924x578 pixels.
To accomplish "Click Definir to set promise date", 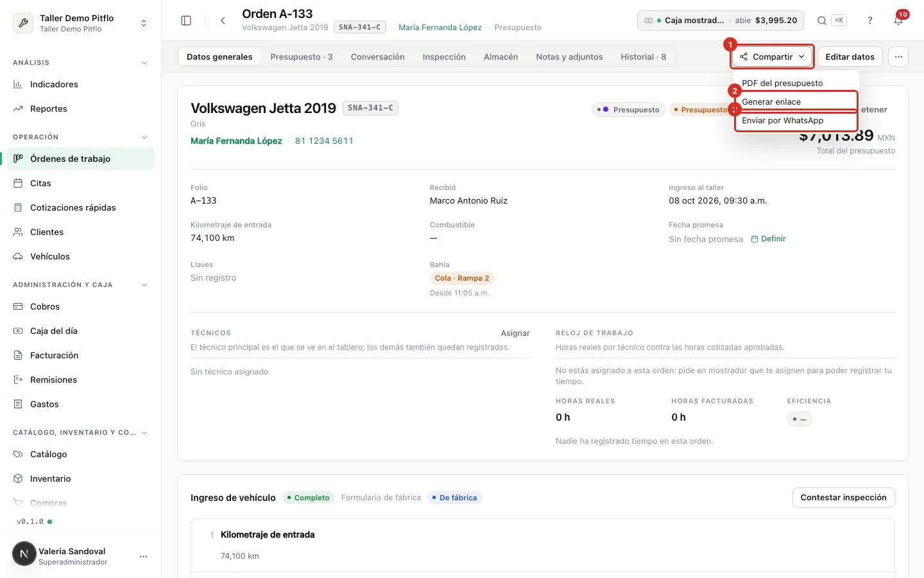I will pos(768,239).
